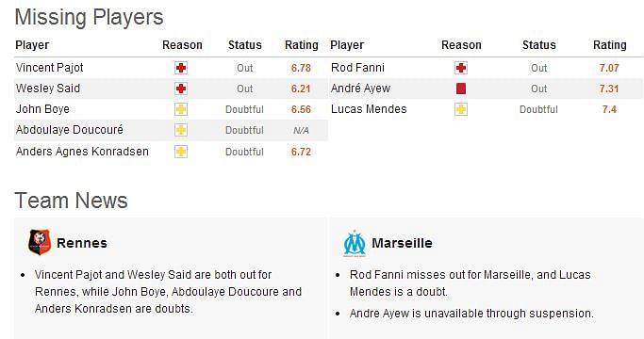Open Vincent Pajot player link
644x339 pixels.
click(x=50, y=68)
